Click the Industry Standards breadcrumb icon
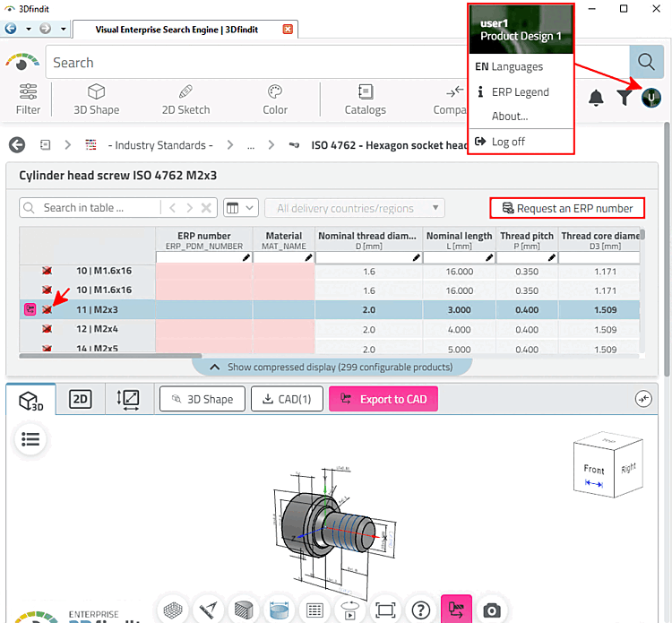The width and height of the screenshot is (672, 623). click(x=90, y=145)
